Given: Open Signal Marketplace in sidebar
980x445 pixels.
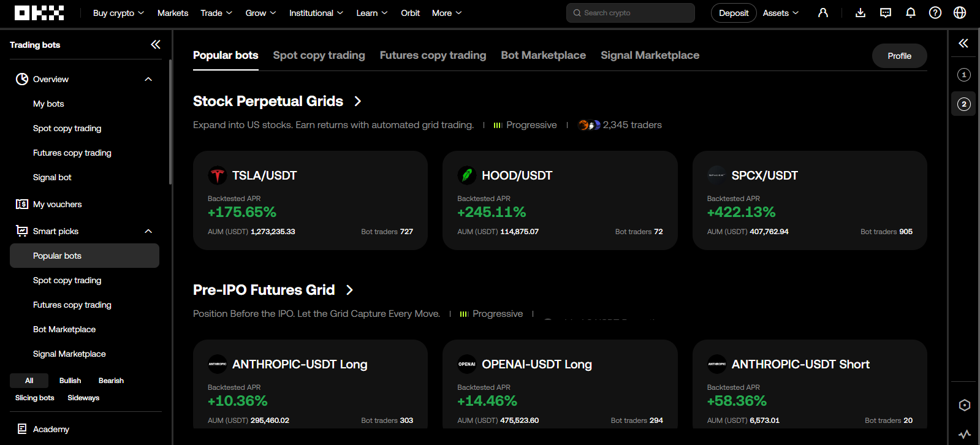Looking at the screenshot, I should [69, 354].
